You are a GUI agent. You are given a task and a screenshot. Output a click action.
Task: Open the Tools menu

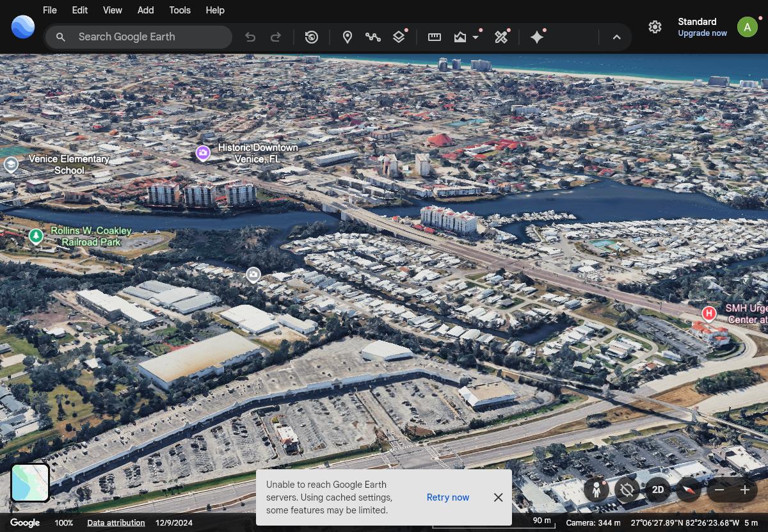tap(180, 10)
